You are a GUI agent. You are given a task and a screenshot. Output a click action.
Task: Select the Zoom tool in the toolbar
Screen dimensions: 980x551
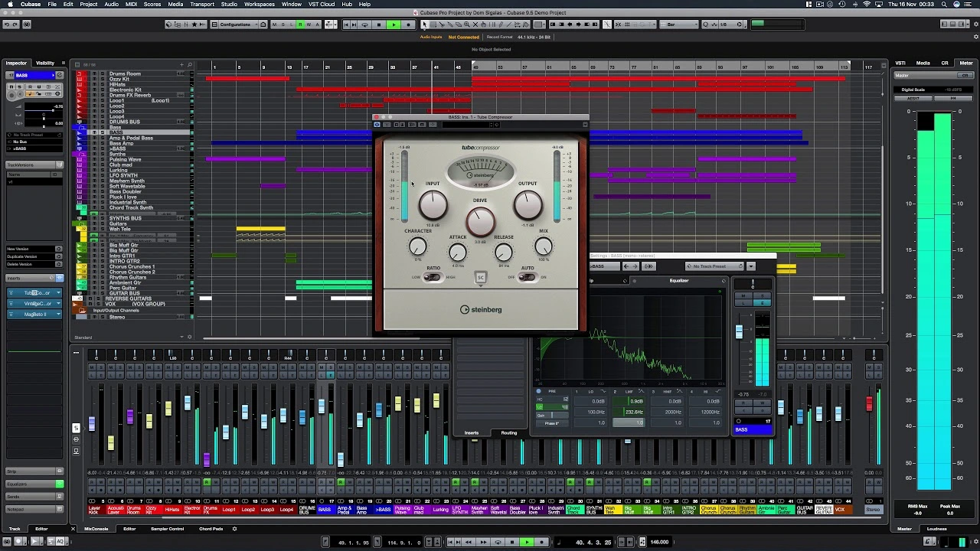point(468,24)
